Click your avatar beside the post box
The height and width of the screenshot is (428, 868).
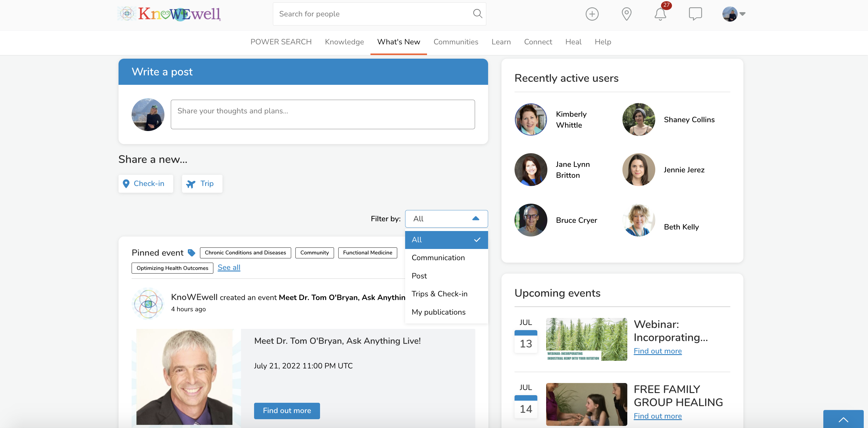[148, 114]
